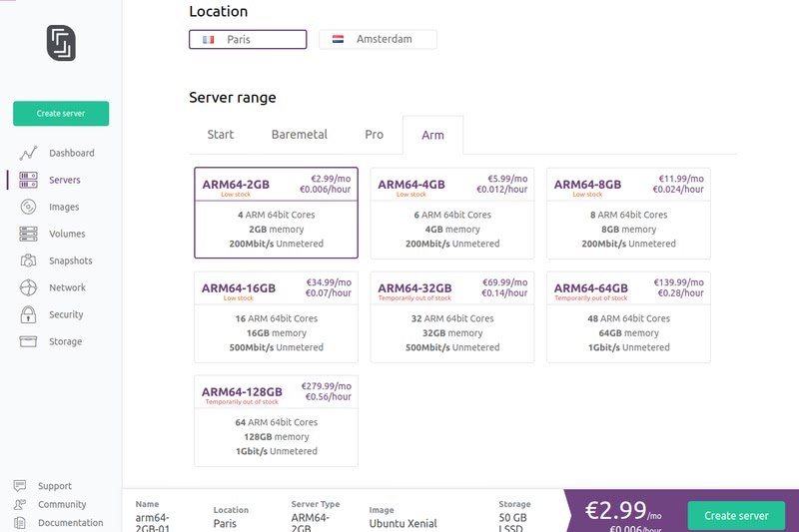Click the Volumes stack icon
The width and height of the screenshot is (799, 532).
click(28, 234)
